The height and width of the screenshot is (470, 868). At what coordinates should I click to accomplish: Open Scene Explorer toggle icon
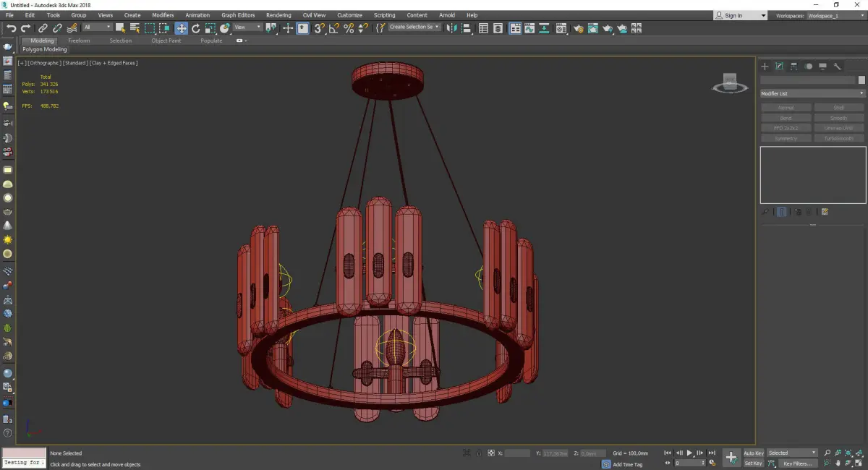(x=483, y=28)
